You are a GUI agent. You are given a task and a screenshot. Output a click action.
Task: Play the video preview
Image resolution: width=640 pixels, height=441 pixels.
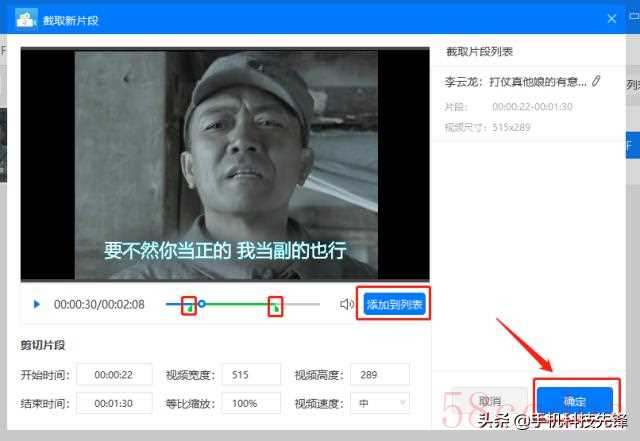coord(36,304)
